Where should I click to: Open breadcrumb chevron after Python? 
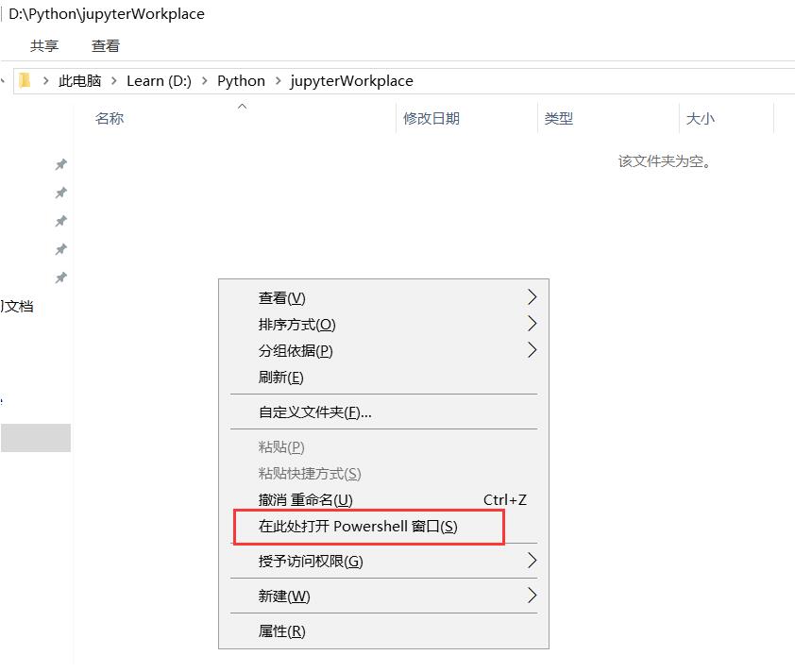click(280, 80)
